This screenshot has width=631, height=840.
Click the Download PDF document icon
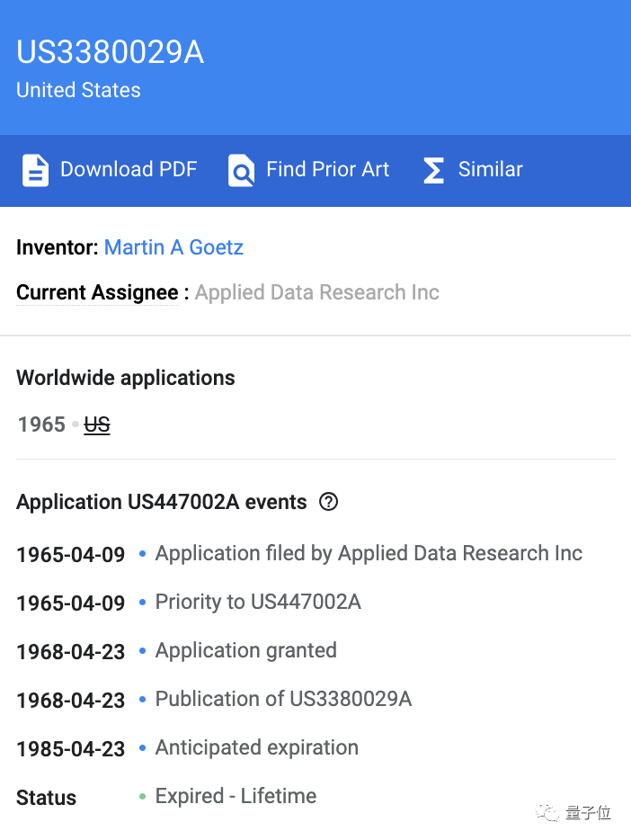coord(35,170)
